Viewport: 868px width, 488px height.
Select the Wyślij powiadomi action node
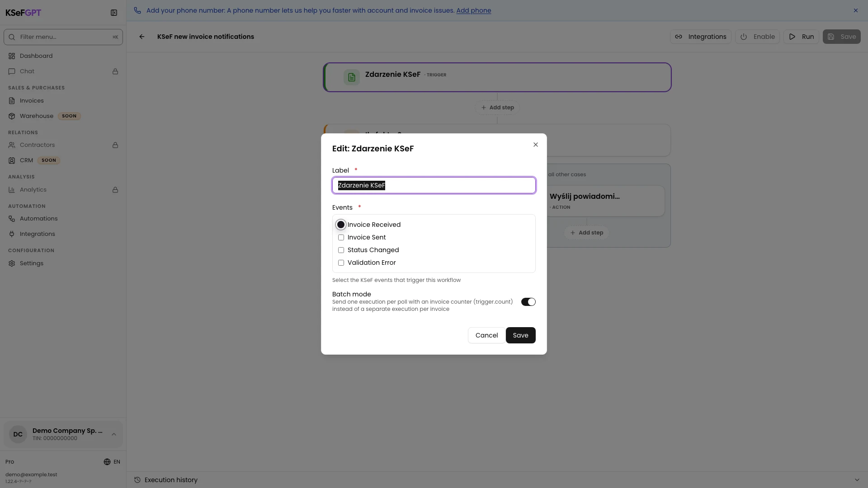pyautogui.click(x=606, y=201)
